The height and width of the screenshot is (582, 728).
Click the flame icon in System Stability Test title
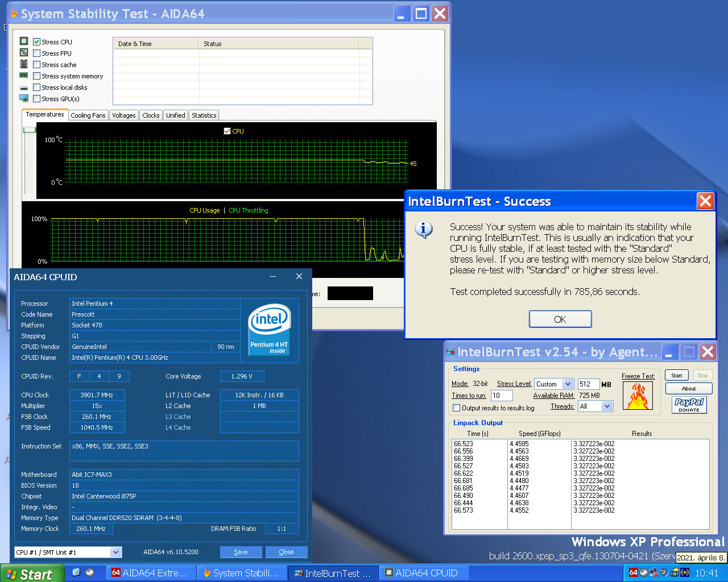[x=14, y=14]
